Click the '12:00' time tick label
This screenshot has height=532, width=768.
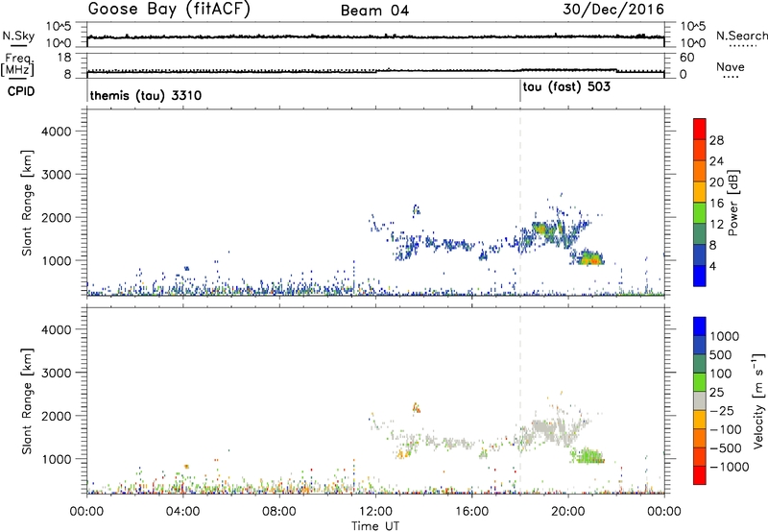(375, 512)
